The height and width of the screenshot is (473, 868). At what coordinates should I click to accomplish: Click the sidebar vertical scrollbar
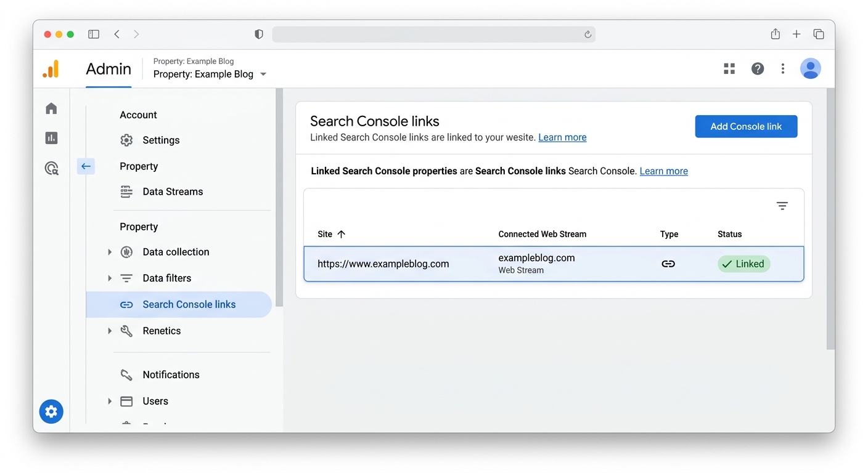[x=279, y=197]
